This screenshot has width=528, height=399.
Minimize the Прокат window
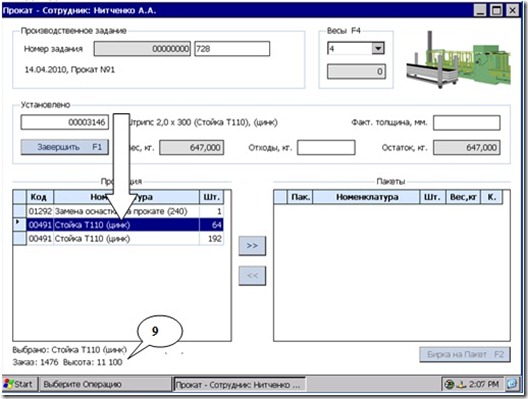click(480, 10)
